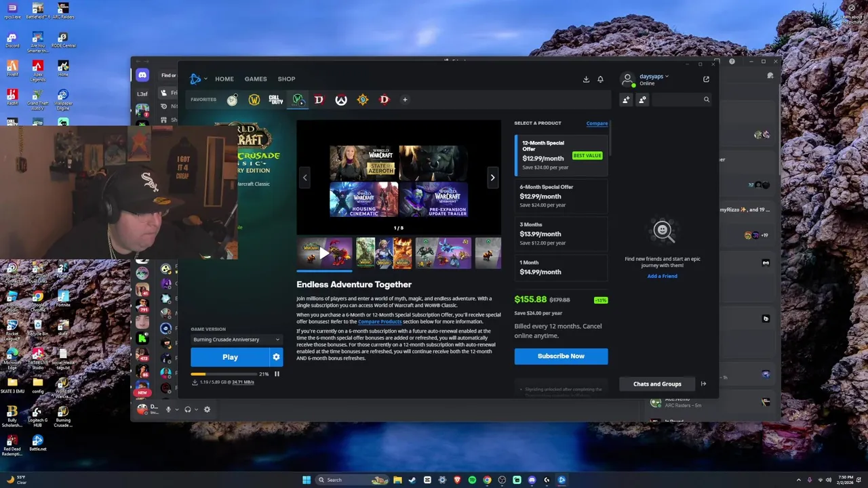This screenshot has width=868, height=488.
Task: Show hidden system tray icons
Action: (798, 480)
